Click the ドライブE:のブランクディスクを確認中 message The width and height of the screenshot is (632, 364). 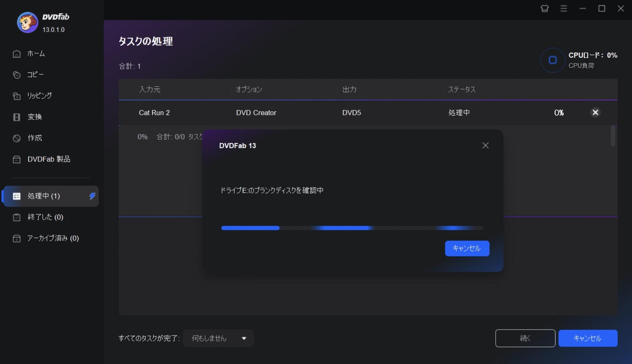click(272, 190)
